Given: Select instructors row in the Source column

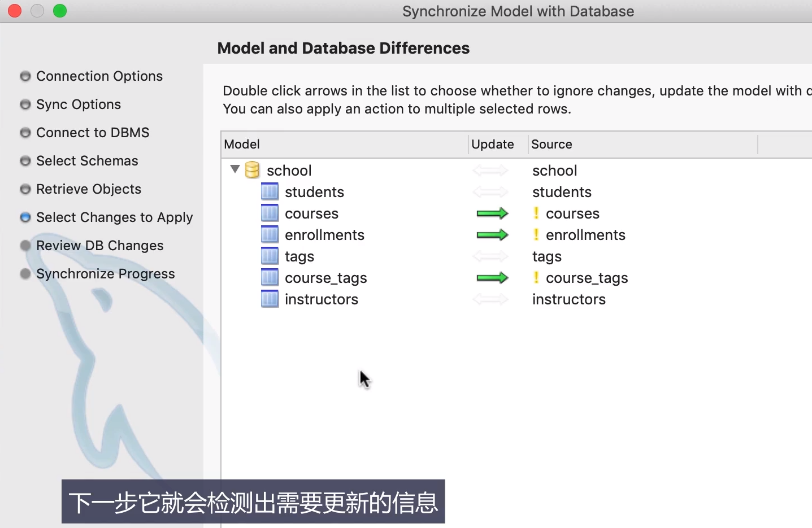Looking at the screenshot, I should pyautogui.click(x=568, y=299).
